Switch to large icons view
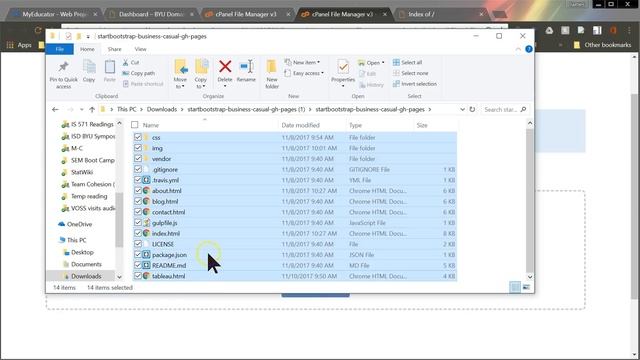Viewport: 640px width, 360px height. [x=527, y=287]
